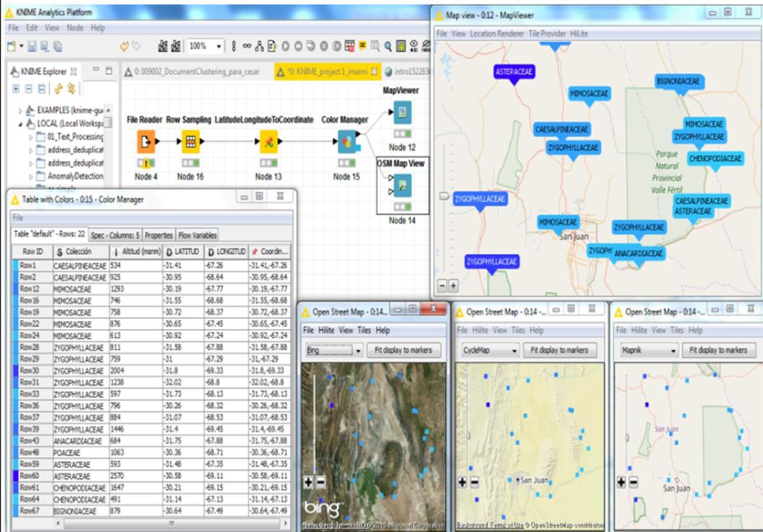Viewport: 763px width, 532px height.
Task: Select the Color Manager node
Action: pyautogui.click(x=346, y=142)
